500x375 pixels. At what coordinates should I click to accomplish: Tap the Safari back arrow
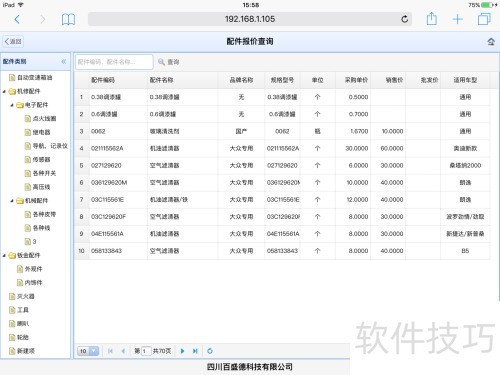[x=17, y=19]
